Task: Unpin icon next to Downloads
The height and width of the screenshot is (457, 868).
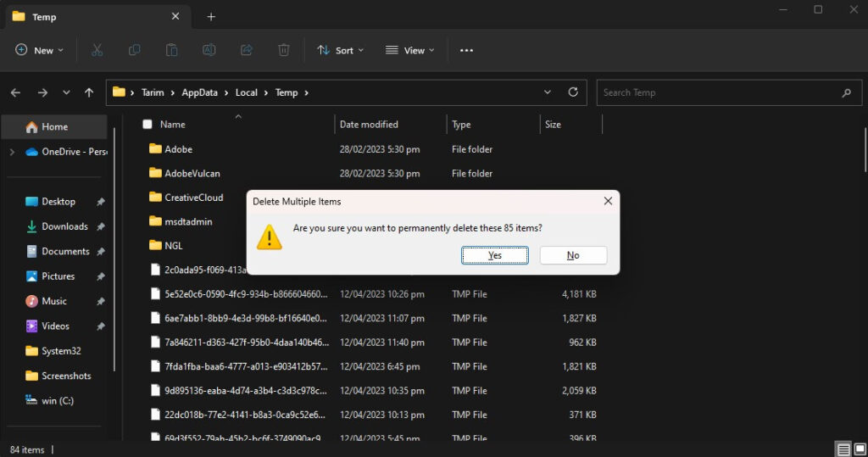Action: click(x=100, y=227)
